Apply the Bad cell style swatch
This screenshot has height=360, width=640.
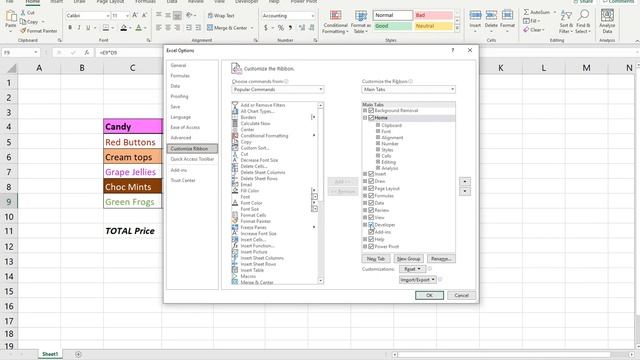coord(433,15)
